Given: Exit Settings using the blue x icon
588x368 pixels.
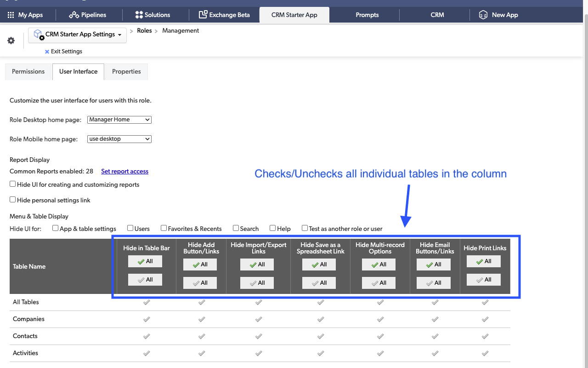Looking at the screenshot, I should (46, 52).
